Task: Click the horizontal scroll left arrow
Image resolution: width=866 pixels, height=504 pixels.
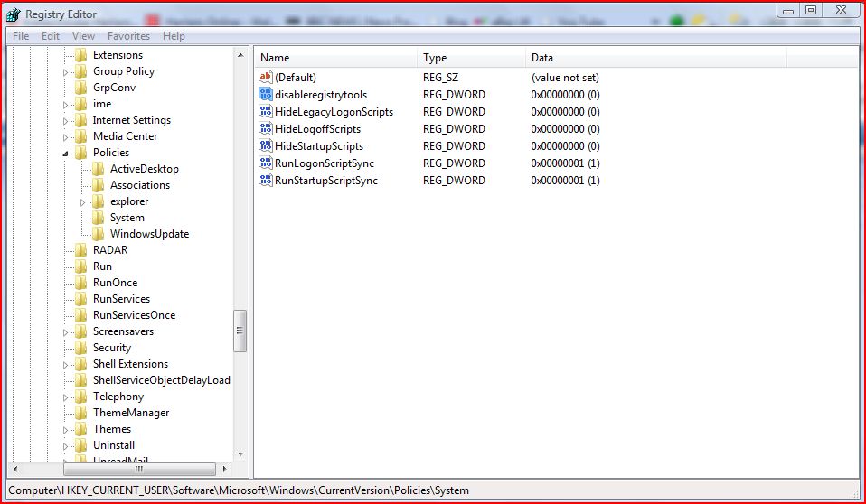Action: point(14,469)
